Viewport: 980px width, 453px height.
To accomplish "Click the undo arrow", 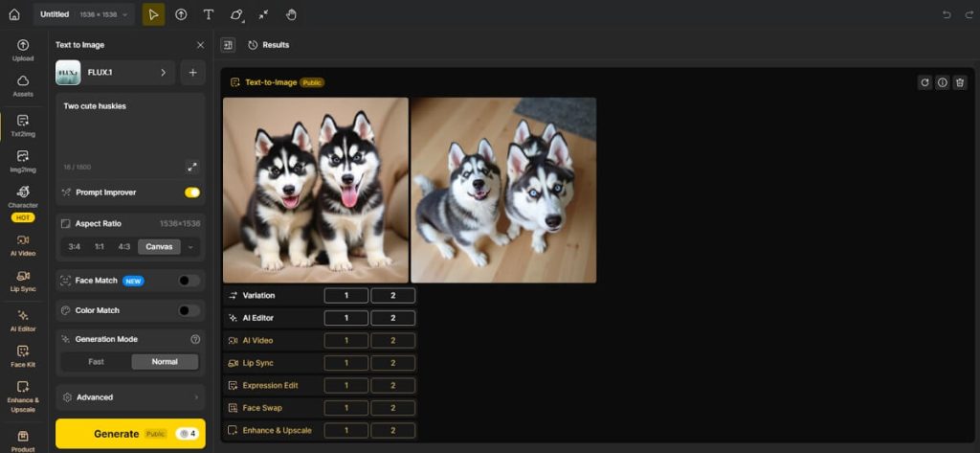I will [x=947, y=14].
